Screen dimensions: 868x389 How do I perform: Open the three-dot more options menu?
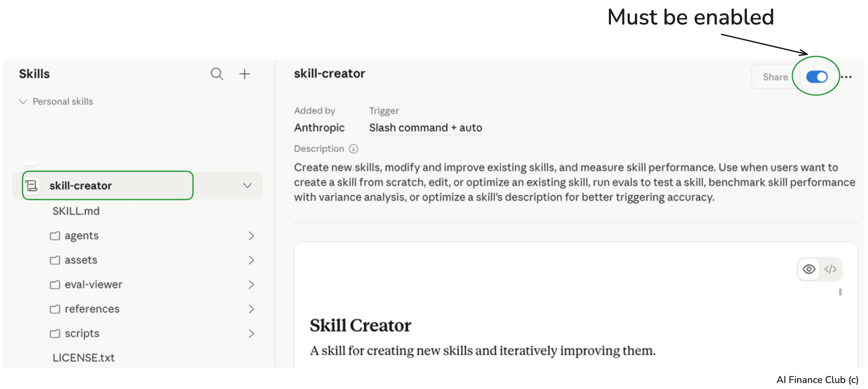pyautogui.click(x=846, y=77)
